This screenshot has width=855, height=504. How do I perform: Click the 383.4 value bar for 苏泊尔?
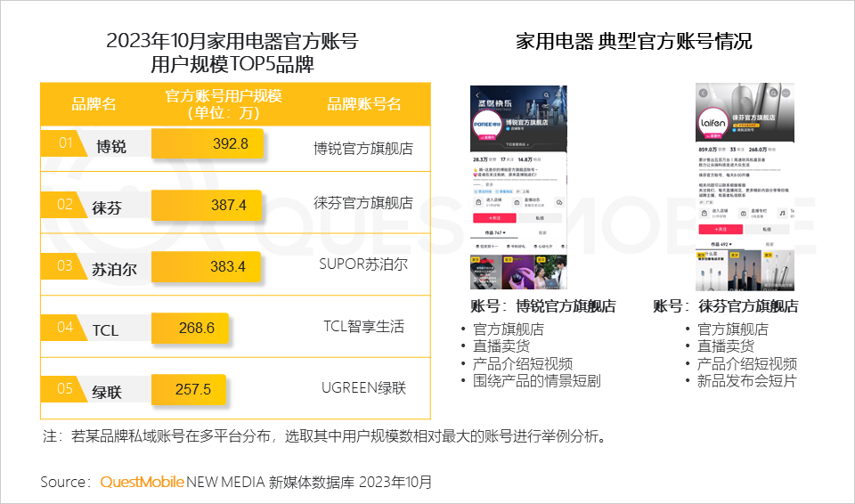point(206,267)
